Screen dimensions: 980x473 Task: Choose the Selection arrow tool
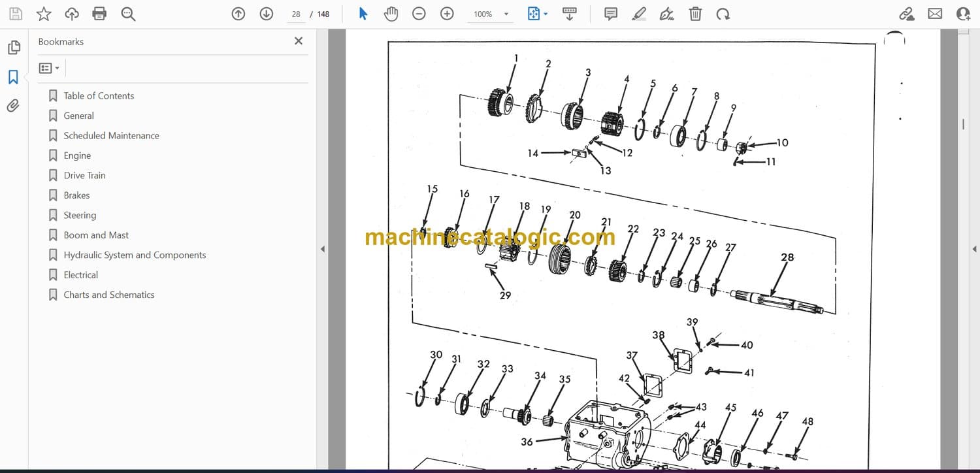click(x=363, y=14)
